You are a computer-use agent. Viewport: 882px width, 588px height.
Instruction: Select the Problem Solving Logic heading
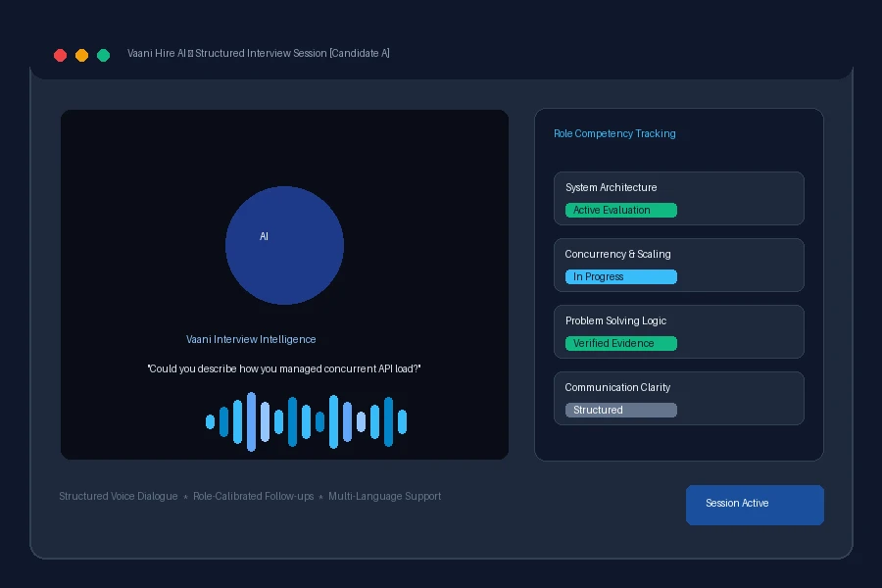click(x=615, y=320)
